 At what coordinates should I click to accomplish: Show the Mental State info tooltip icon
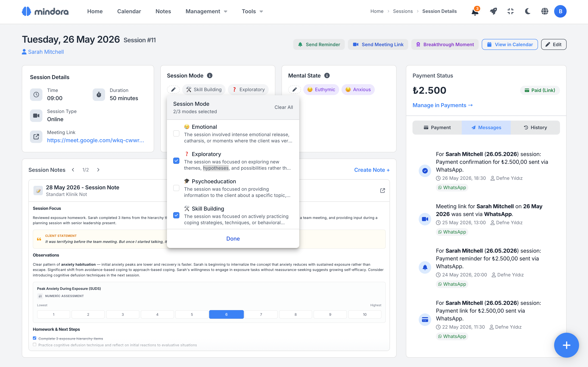(x=327, y=76)
